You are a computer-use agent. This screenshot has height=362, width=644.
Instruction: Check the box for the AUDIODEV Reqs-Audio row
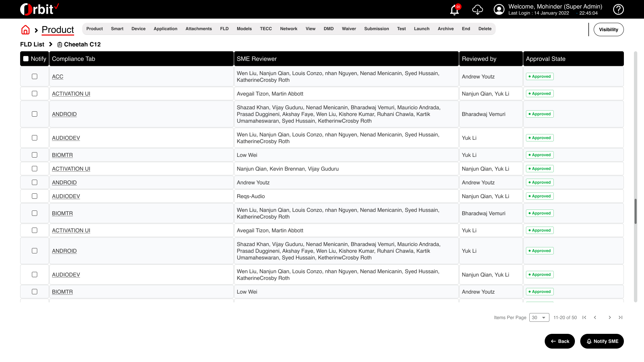coord(35,196)
